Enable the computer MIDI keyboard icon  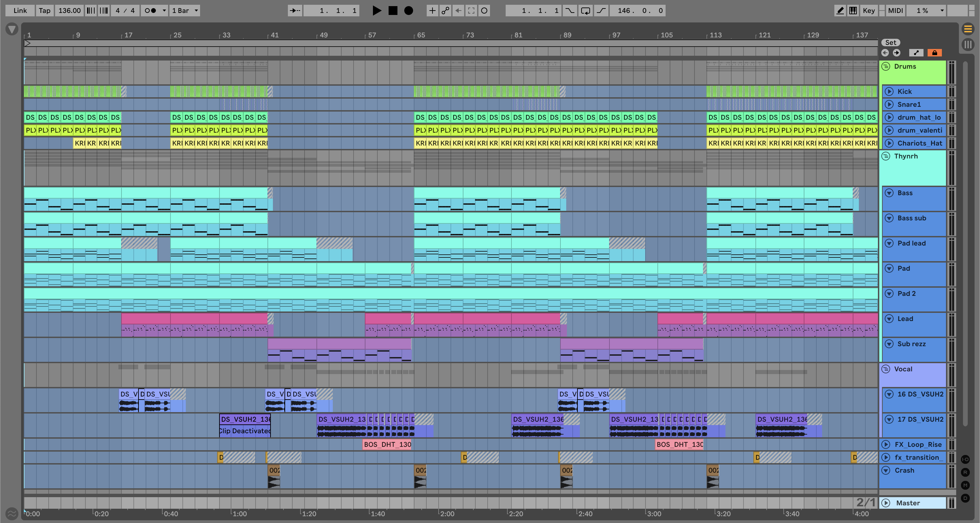click(x=853, y=11)
